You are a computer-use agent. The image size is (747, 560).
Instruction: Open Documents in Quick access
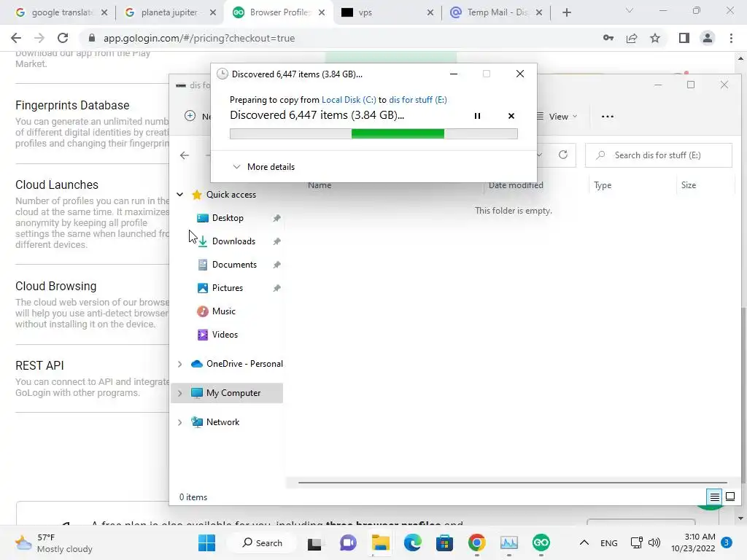point(234,264)
